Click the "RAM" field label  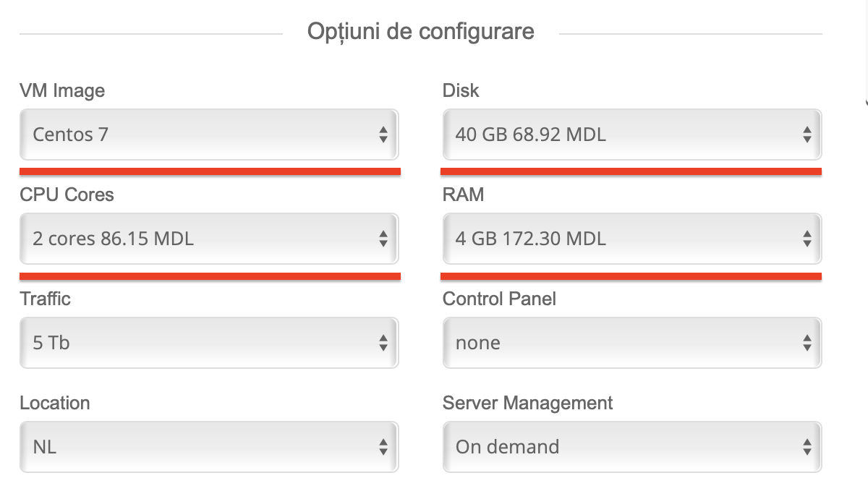tap(463, 195)
